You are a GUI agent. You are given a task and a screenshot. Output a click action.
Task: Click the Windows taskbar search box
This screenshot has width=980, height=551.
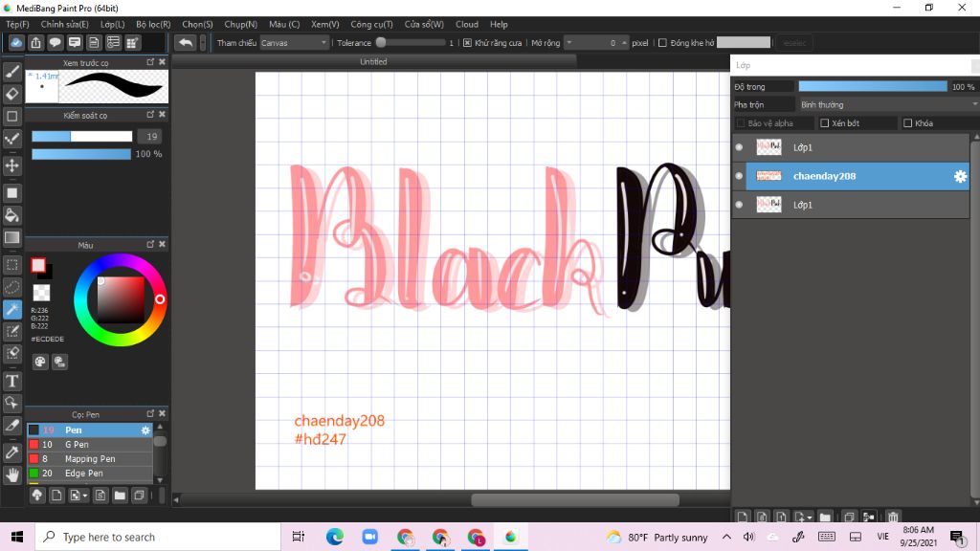(x=158, y=537)
